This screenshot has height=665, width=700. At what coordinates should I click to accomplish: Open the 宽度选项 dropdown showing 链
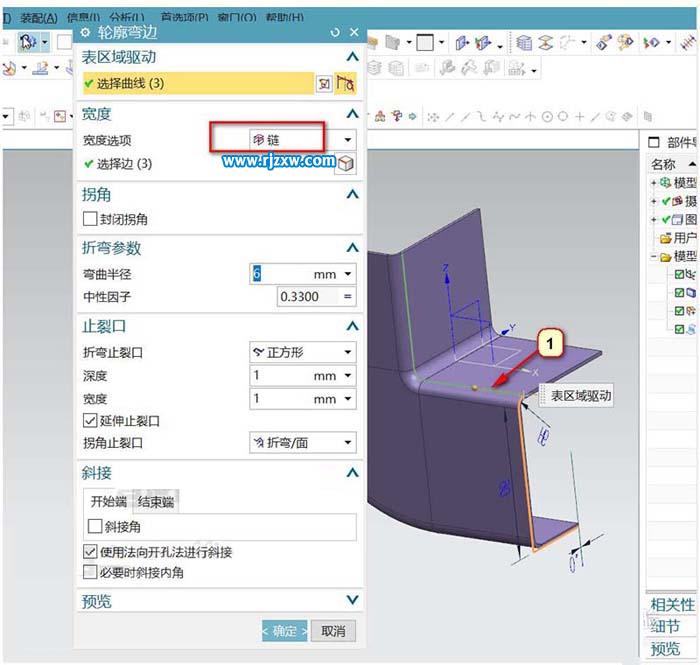pos(303,140)
